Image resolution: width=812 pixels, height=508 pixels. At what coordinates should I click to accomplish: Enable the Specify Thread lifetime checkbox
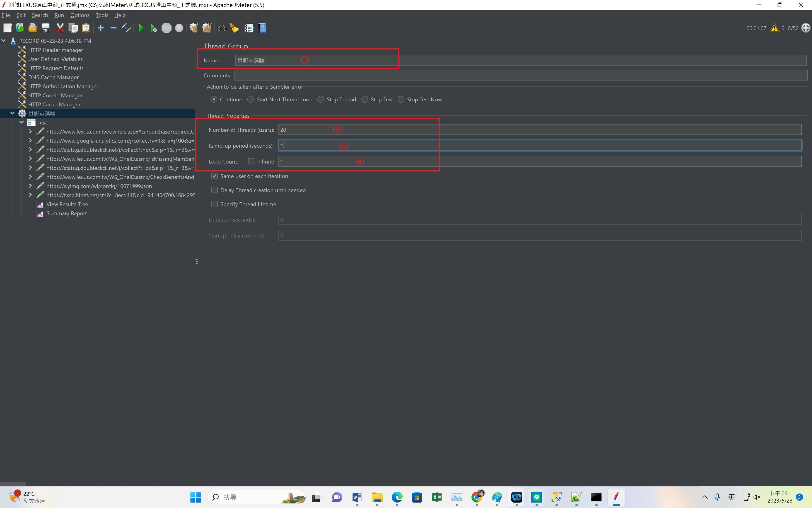click(214, 204)
